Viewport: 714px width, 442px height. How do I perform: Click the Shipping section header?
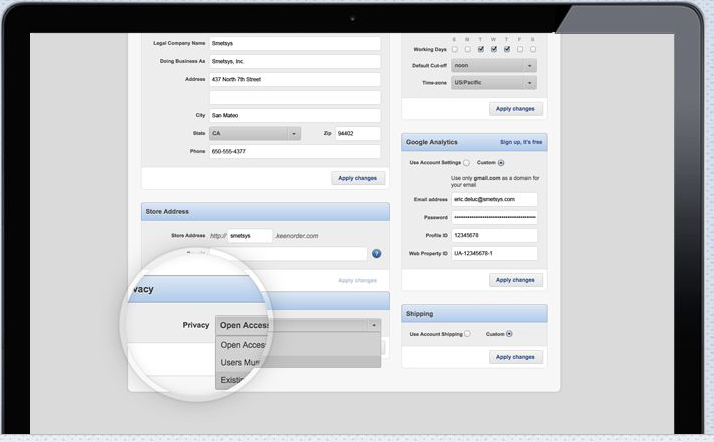coord(474,314)
